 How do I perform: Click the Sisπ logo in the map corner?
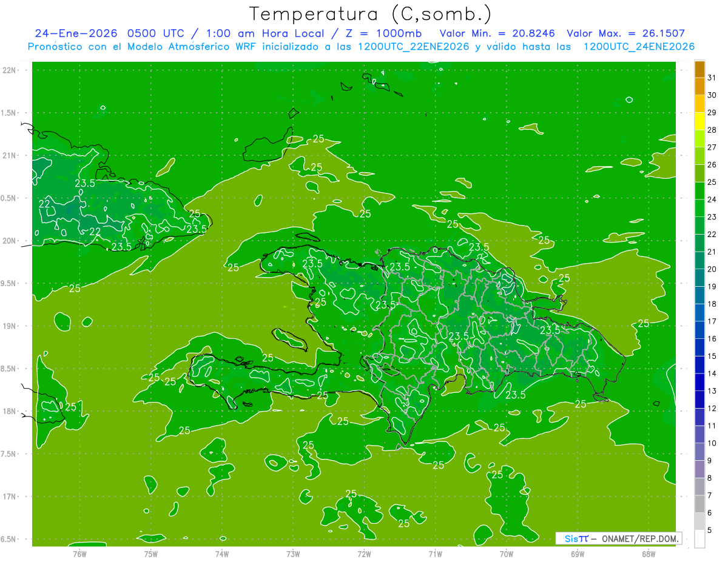pos(576,538)
